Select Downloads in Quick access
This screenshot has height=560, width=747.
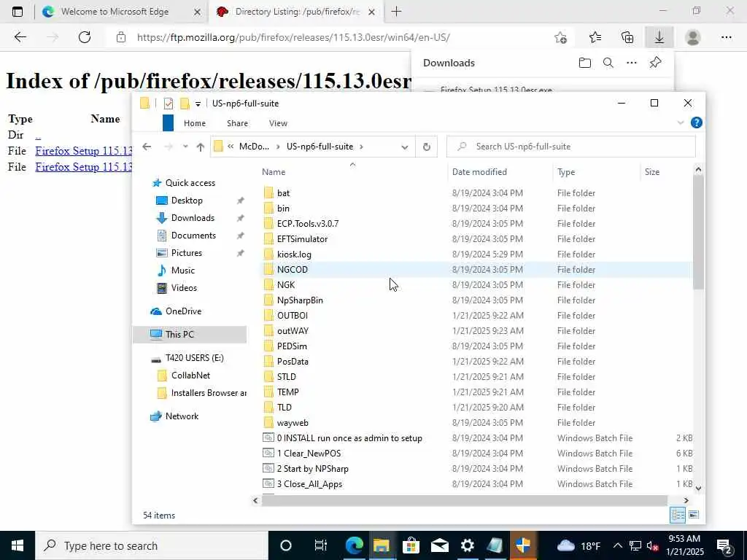193,218
